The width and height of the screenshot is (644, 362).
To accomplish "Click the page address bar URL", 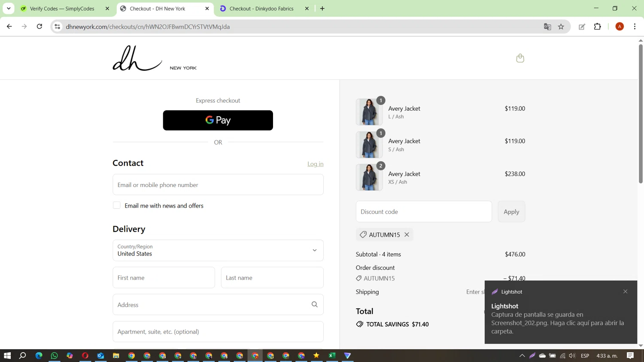I will pyautogui.click(x=148, y=27).
